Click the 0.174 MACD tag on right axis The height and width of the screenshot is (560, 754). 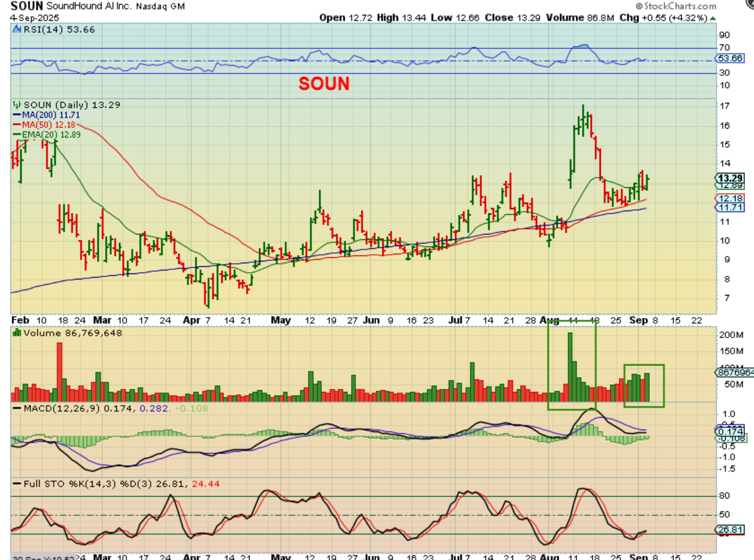click(731, 431)
